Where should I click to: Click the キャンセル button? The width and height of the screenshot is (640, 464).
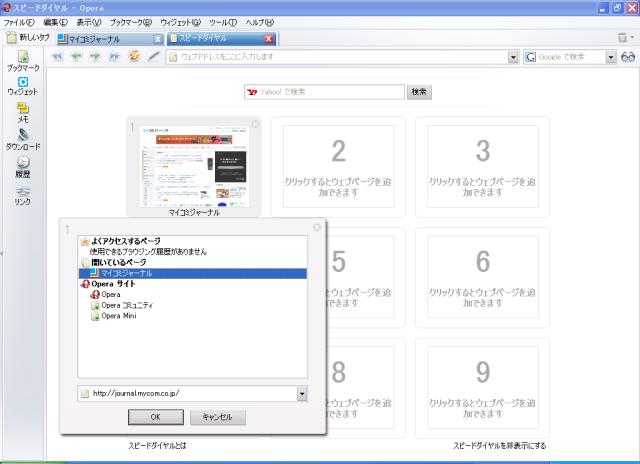coord(218,417)
